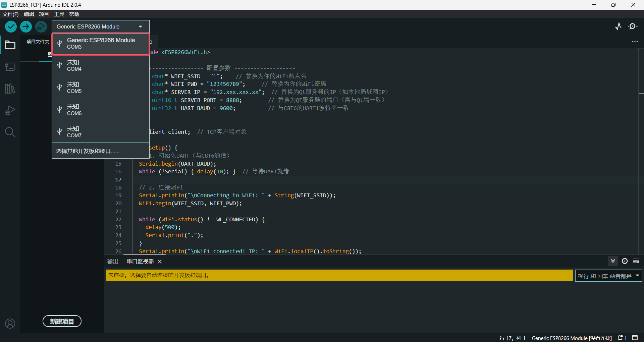Toggle bottom panel icon in status bar
Viewport: 644px width, 342px height.
point(635,338)
